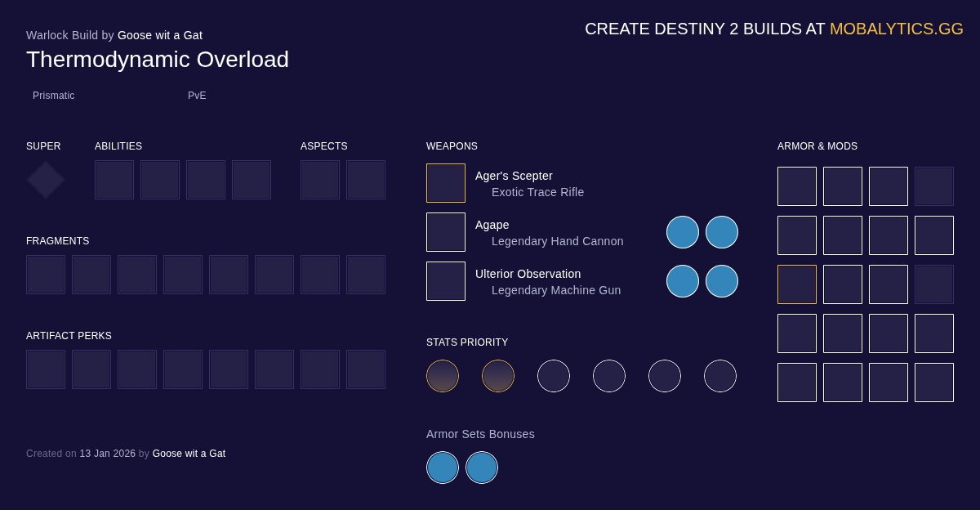
Task: Select the Agape hand cannon icon
Action: [446, 232]
